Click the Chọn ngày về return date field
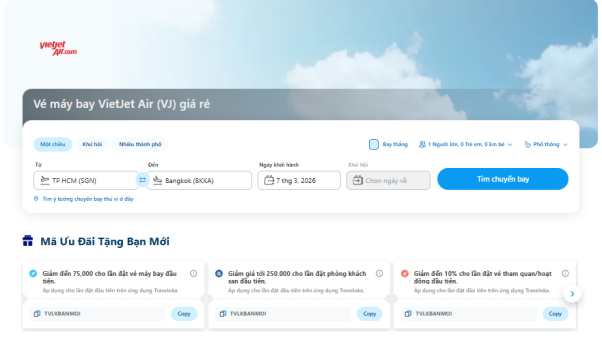Viewport: 602px width, 364px height. click(x=388, y=180)
